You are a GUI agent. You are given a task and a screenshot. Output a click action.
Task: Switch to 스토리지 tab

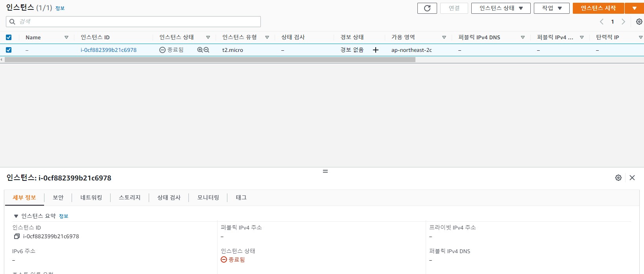point(130,197)
